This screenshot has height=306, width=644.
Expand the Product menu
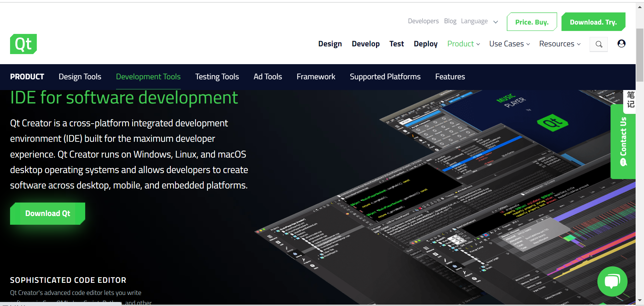[x=464, y=44]
